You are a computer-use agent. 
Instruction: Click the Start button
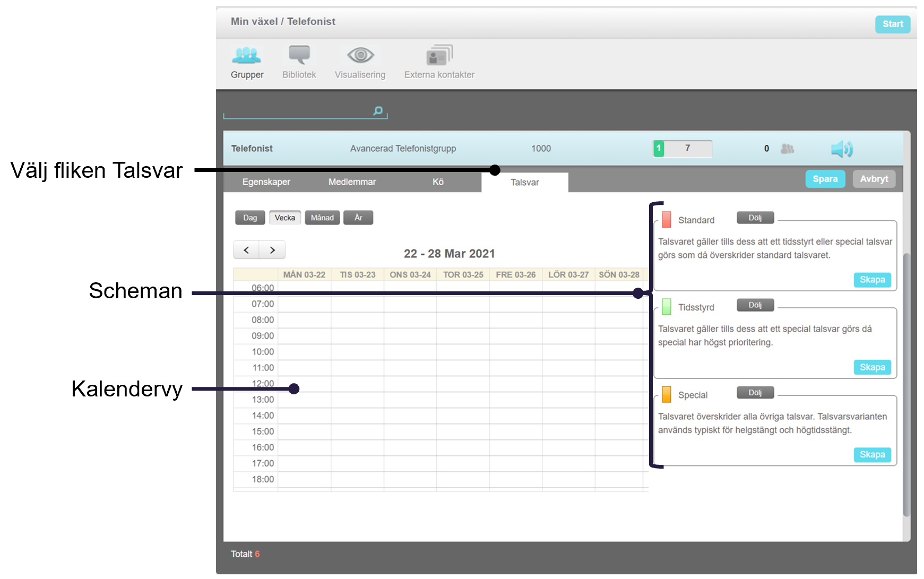tap(893, 24)
